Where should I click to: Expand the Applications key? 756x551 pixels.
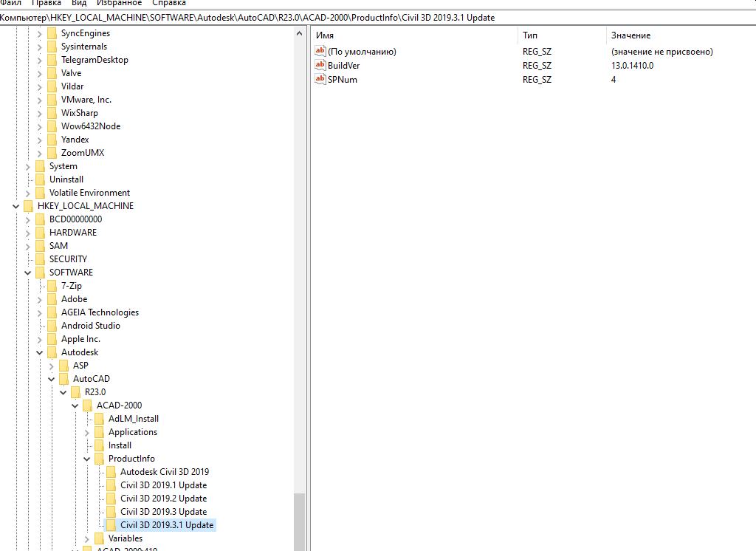click(x=87, y=433)
